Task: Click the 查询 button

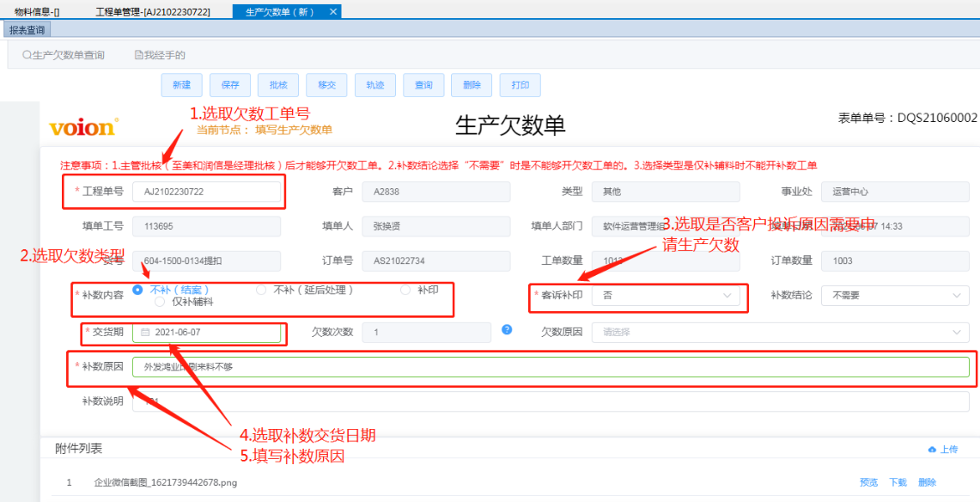Action: point(423,85)
